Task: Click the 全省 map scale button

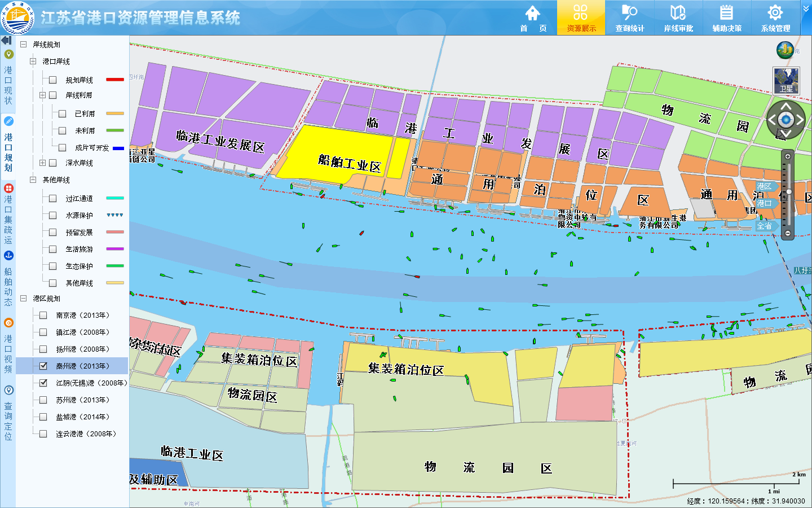Action: click(765, 226)
